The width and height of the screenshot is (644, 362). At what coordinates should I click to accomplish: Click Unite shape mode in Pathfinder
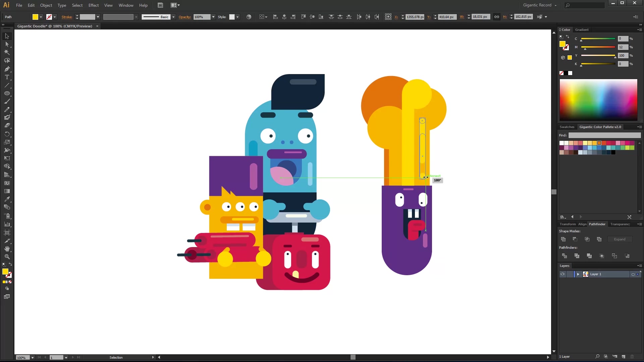tap(563, 239)
